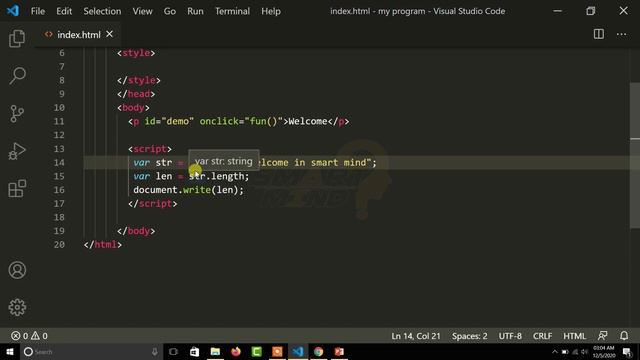Open Camtasia green icon on taskbar
The width and height of the screenshot is (640, 360).
(257, 351)
